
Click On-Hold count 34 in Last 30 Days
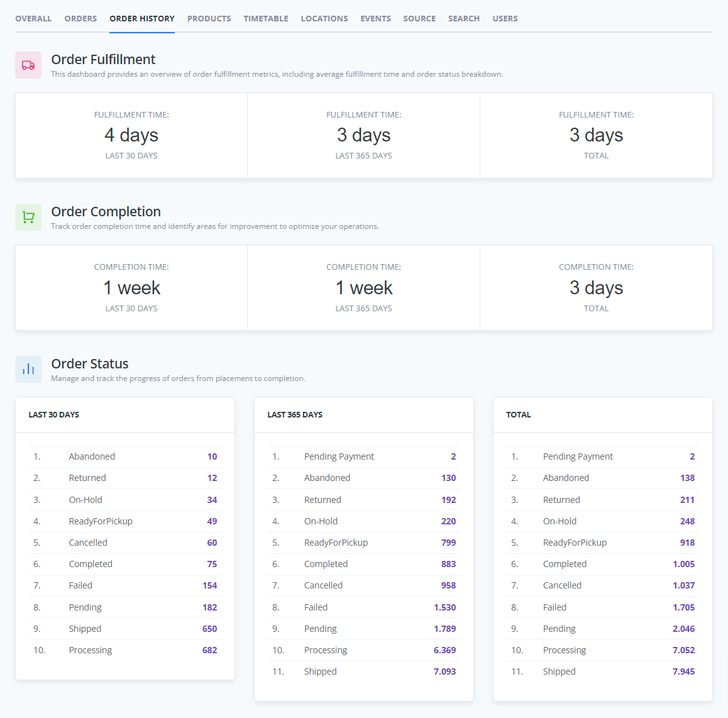point(212,500)
